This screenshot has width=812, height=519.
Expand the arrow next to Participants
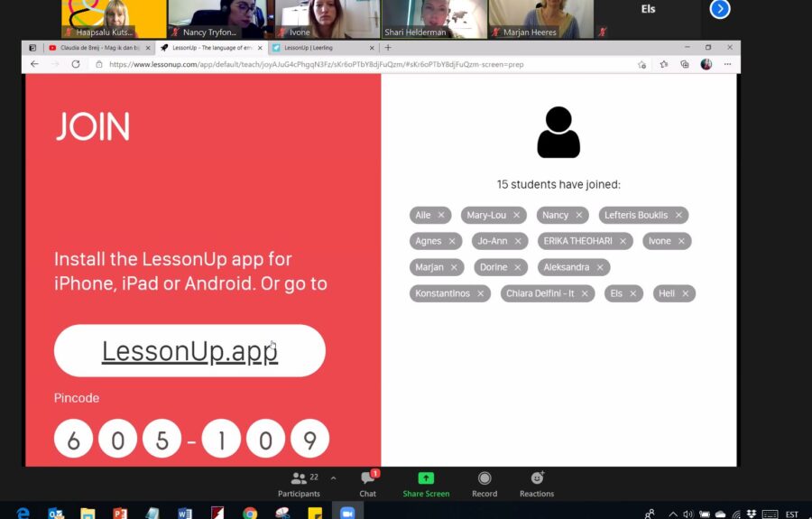(333, 478)
